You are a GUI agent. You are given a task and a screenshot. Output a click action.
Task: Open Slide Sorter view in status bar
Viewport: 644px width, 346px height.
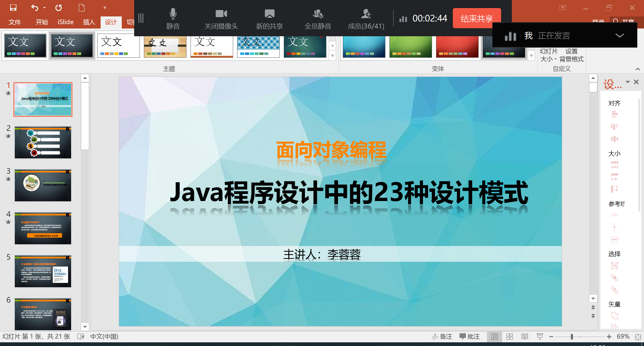(509, 337)
